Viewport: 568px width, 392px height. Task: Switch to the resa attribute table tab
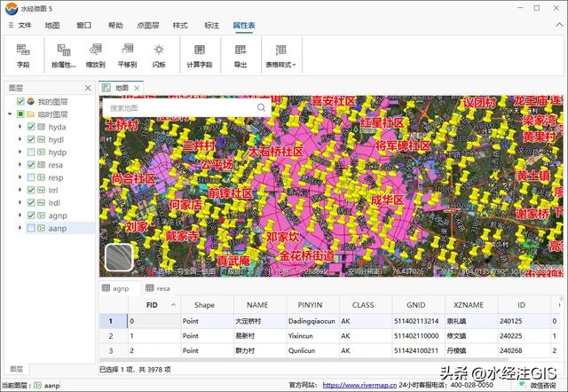158,288
